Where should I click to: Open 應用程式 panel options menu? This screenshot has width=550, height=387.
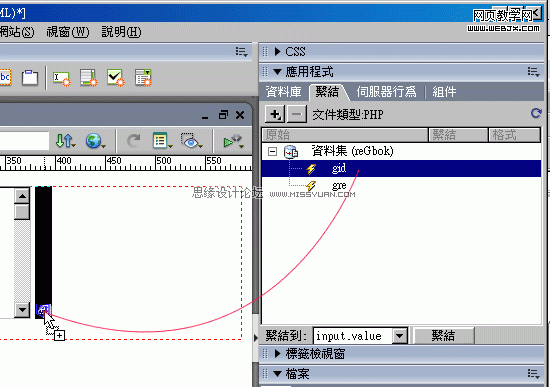point(534,72)
